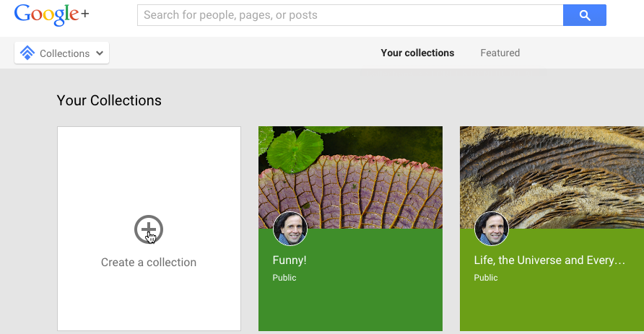The width and height of the screenshot is (644, 334).
Task: Click the Google+ logo
Action: point(51,15)
